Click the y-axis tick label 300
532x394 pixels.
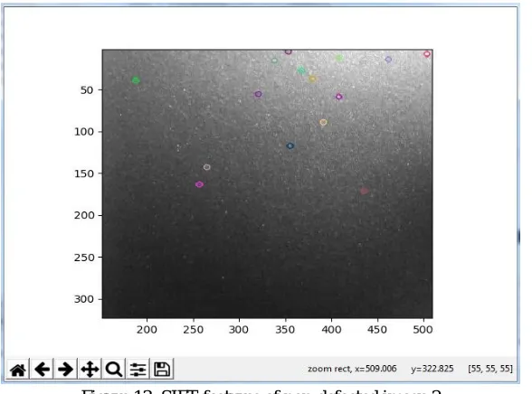coord(84,299)
